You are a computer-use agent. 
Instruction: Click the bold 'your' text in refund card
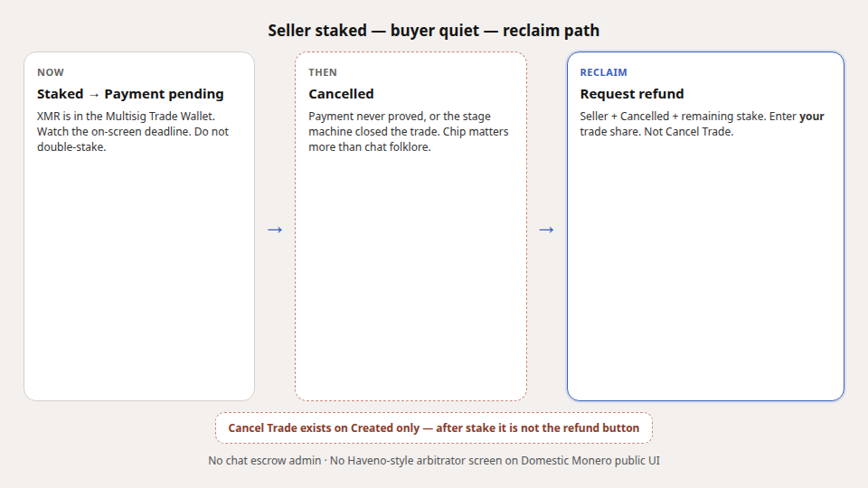click(812, 117)
